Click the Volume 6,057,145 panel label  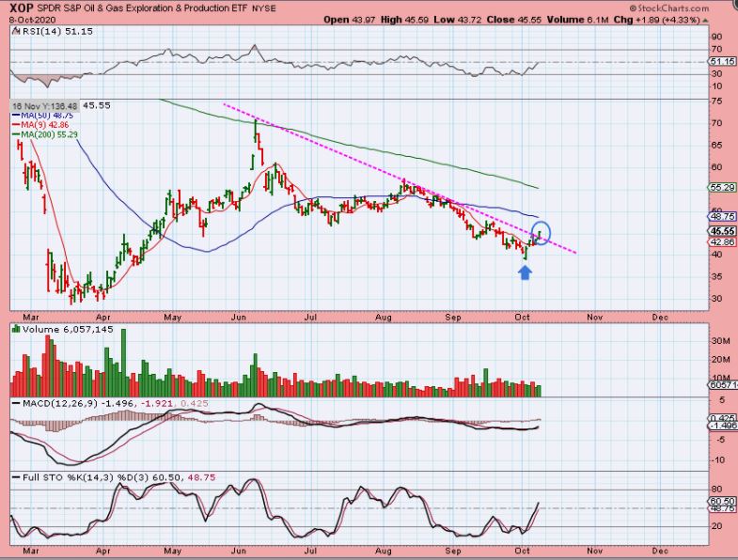(68, 330)
